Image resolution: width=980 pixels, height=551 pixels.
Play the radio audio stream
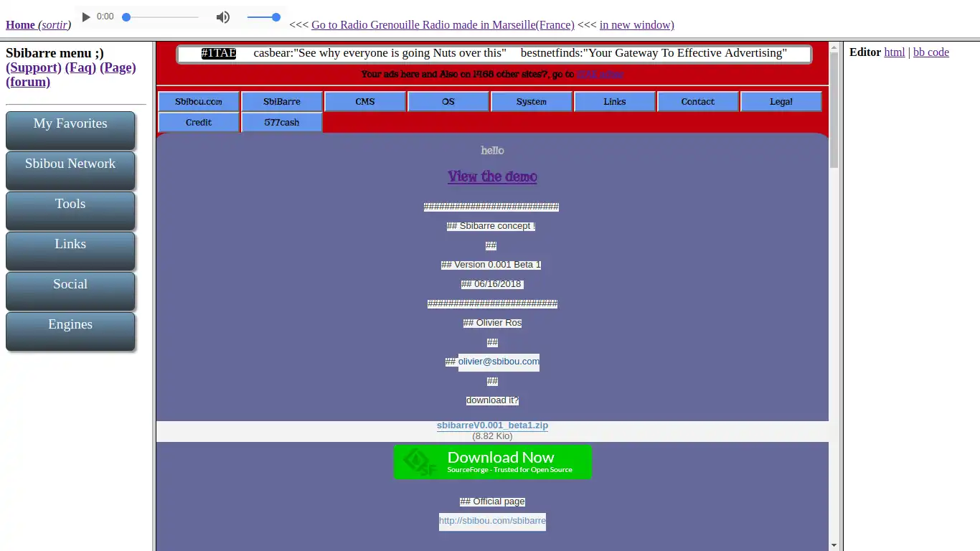click(86, 17)
